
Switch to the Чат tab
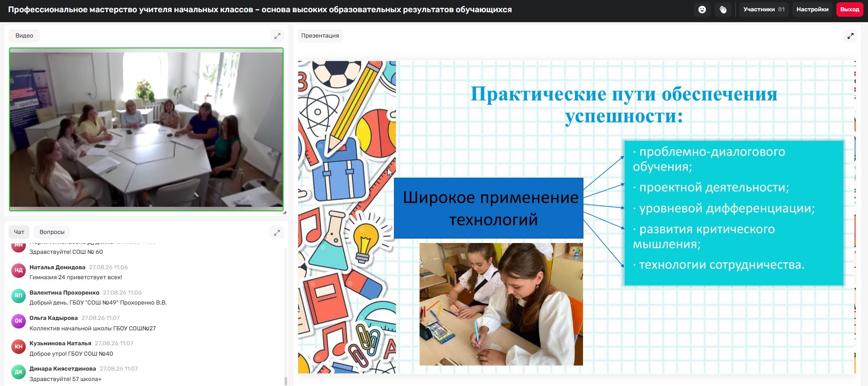[x=19, y=232]
